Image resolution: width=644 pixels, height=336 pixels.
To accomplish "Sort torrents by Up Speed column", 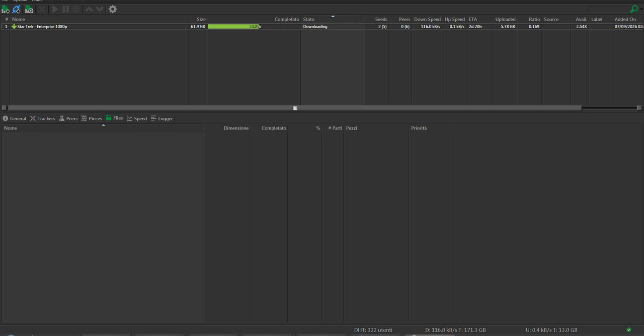I will (x=455, y=19).
